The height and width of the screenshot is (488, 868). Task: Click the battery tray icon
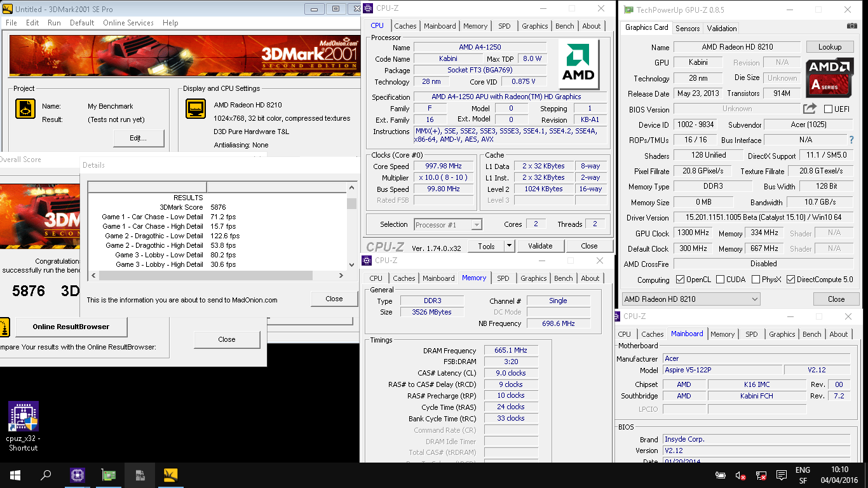coord(721,475)
